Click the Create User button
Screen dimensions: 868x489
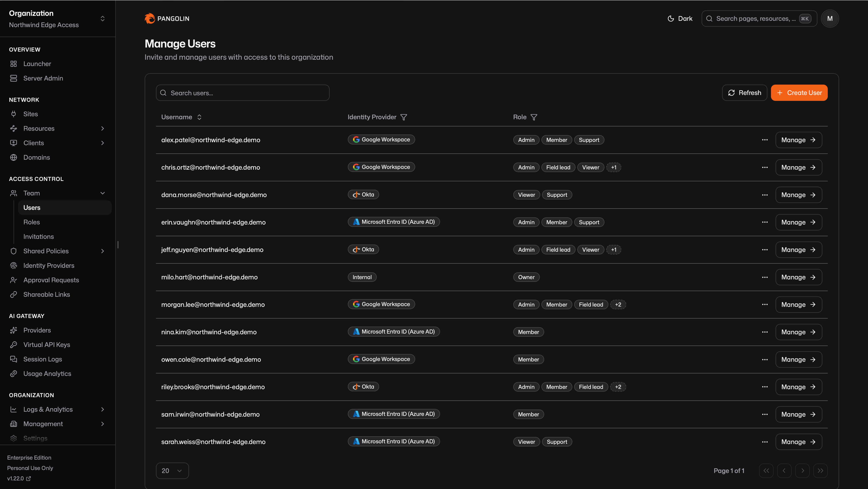(799, 93)
